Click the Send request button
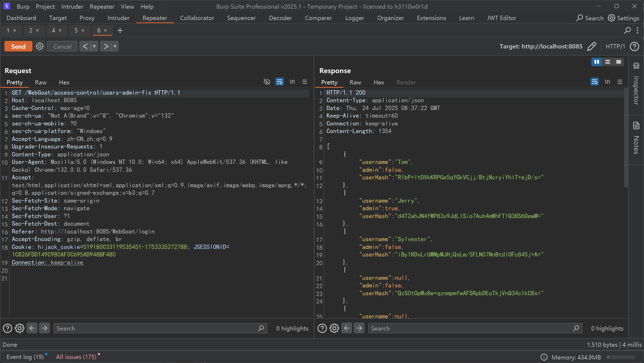Viewport: 644px width, 363px height. point(18,46)
